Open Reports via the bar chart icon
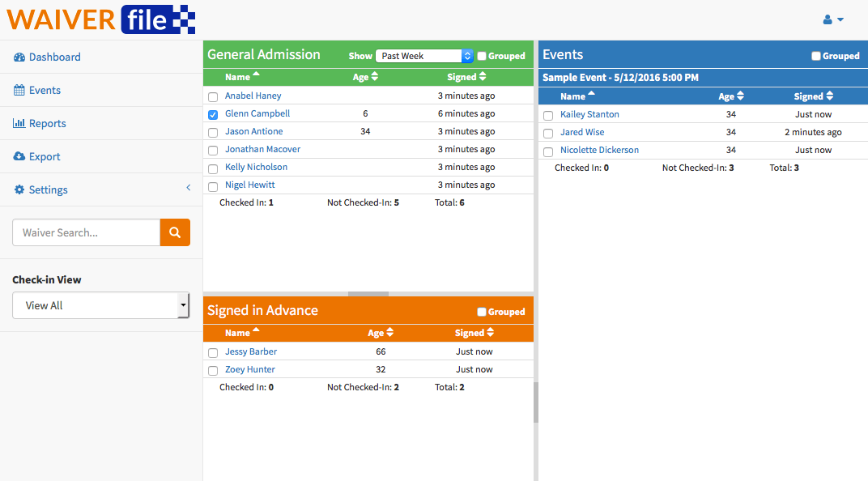The image size is (868, 481). tap(18, 123)
